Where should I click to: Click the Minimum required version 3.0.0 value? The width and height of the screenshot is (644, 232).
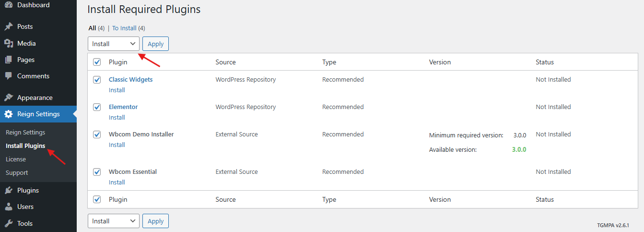pos(519,135)
